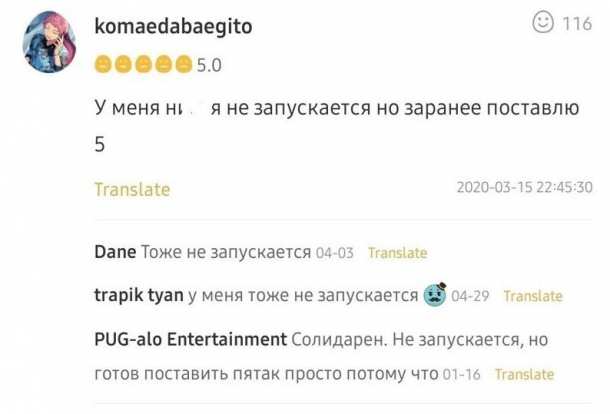Click the 5.0 rating score

point(208,66)
